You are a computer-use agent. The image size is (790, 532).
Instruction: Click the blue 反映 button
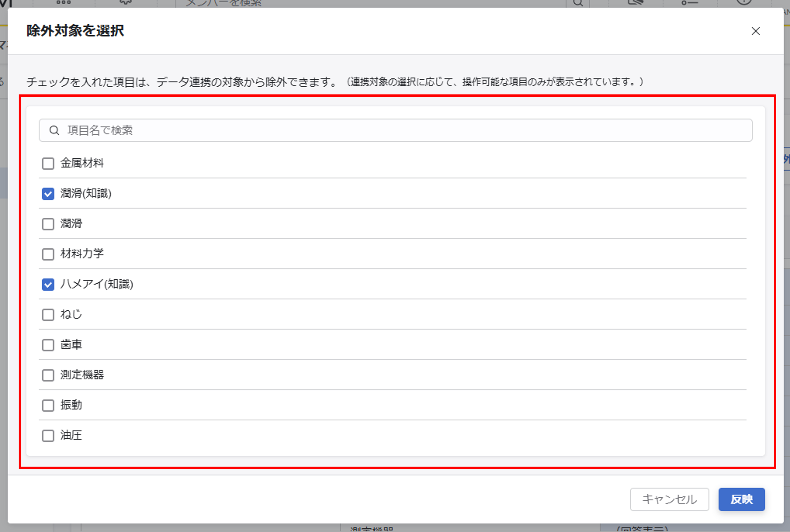click(741, 499)
